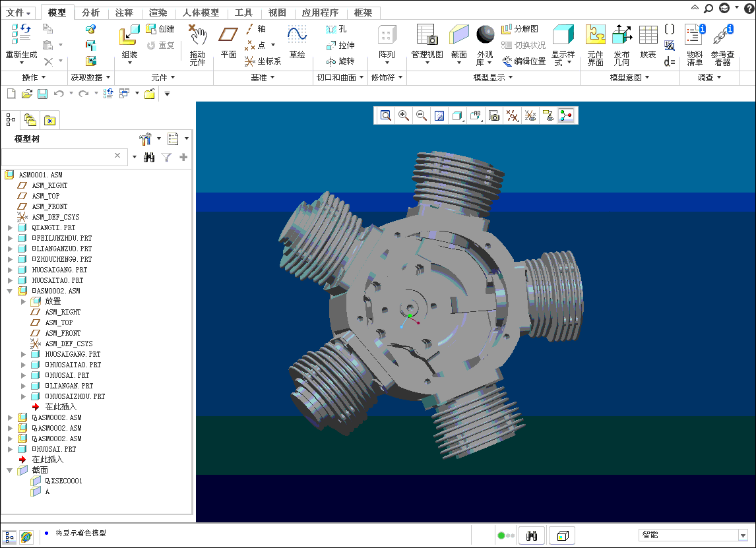Image resolution: width=756 pixels, height=548 pixels.
Task: Switch to the 渲染 (Render) tab
Action: click(x=158, y=13)
